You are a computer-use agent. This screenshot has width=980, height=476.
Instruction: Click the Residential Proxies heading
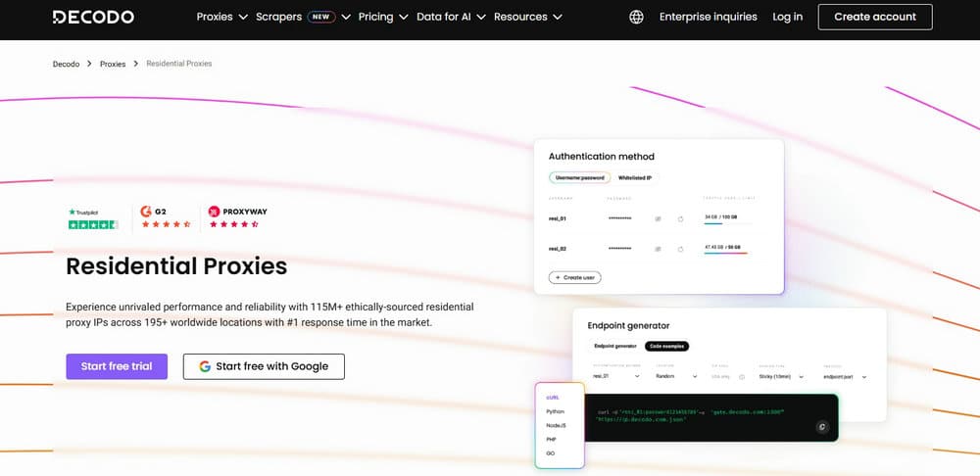click(176, 266)
